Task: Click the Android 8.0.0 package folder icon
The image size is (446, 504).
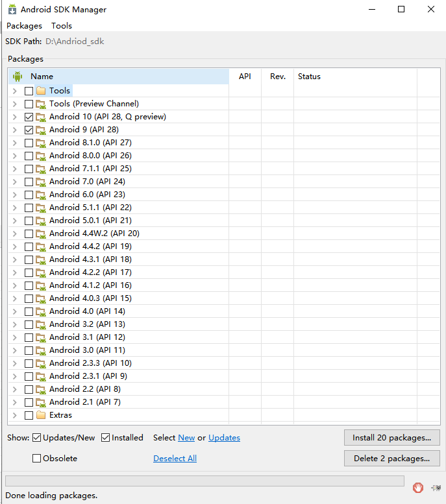Action: tap(41, 156)
